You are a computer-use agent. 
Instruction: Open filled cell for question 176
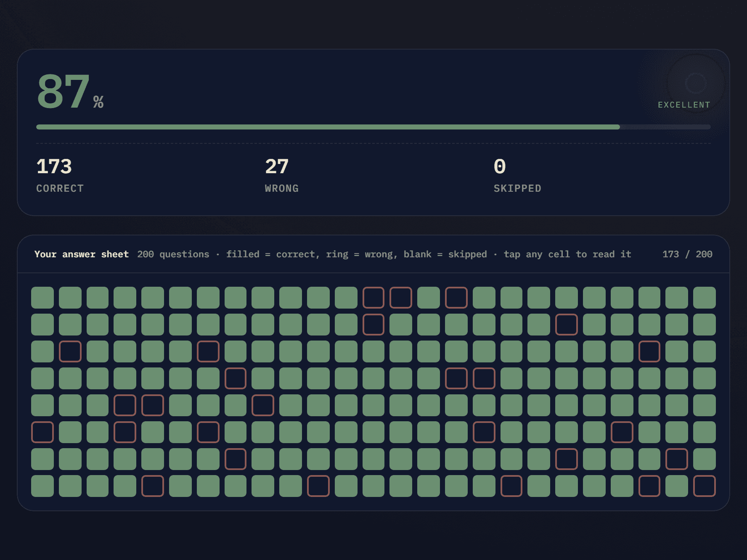(42, 486)
